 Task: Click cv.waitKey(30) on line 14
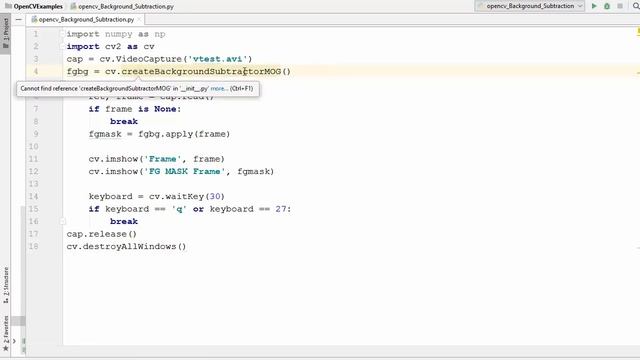click(x=187, y=197)
